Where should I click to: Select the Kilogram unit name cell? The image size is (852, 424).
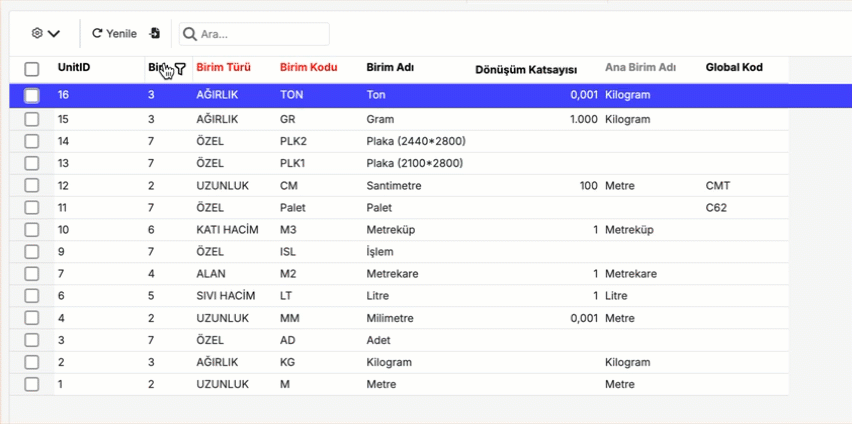(391, 362)
